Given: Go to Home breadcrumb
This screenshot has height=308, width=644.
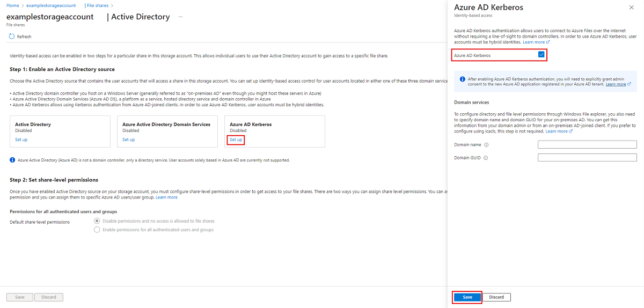Looking at the screenshot, I should [x=12, y=5].
